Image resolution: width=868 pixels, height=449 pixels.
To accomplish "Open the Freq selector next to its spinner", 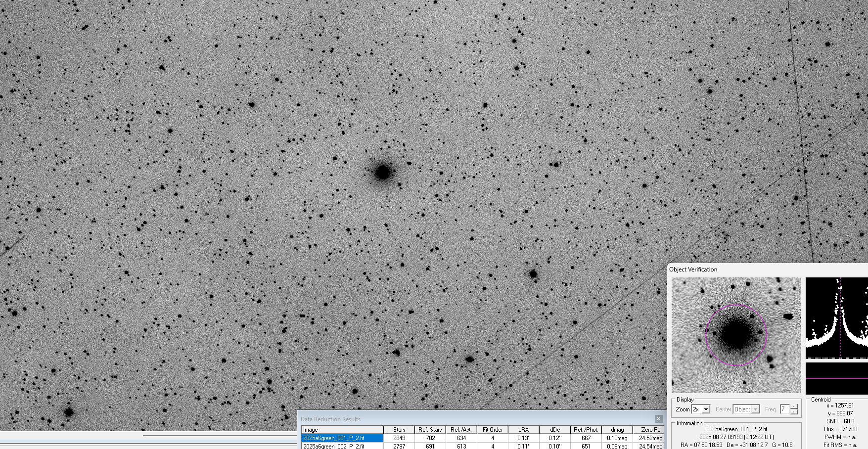I will [784, 409].
